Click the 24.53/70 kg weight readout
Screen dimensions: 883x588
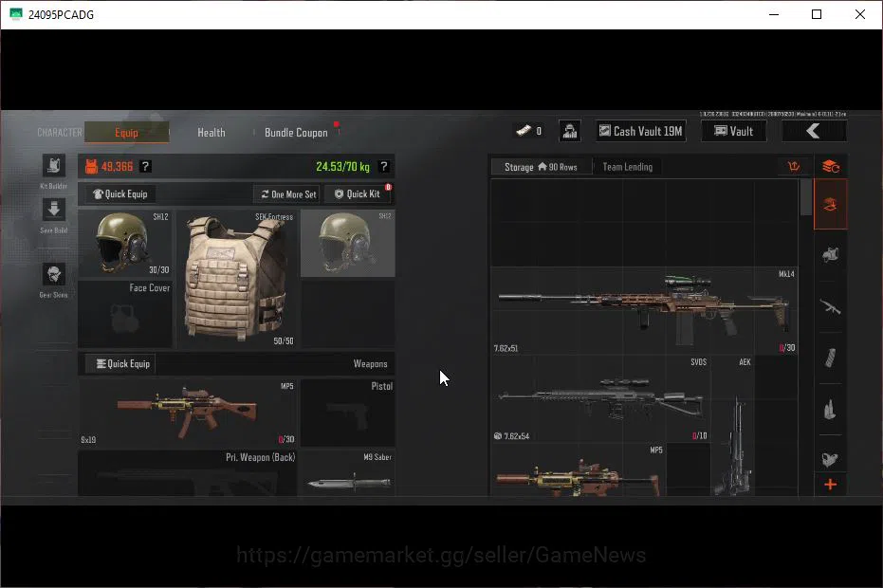click(x=342, y=167)
